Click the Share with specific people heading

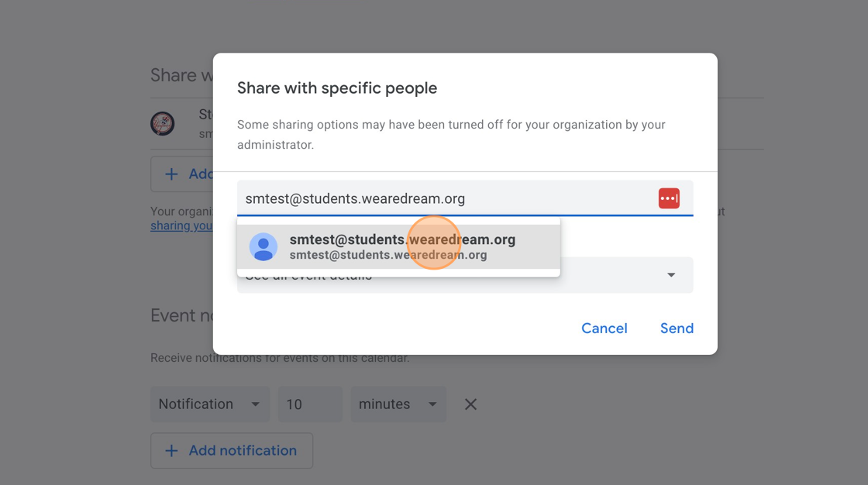click(337, 88)
